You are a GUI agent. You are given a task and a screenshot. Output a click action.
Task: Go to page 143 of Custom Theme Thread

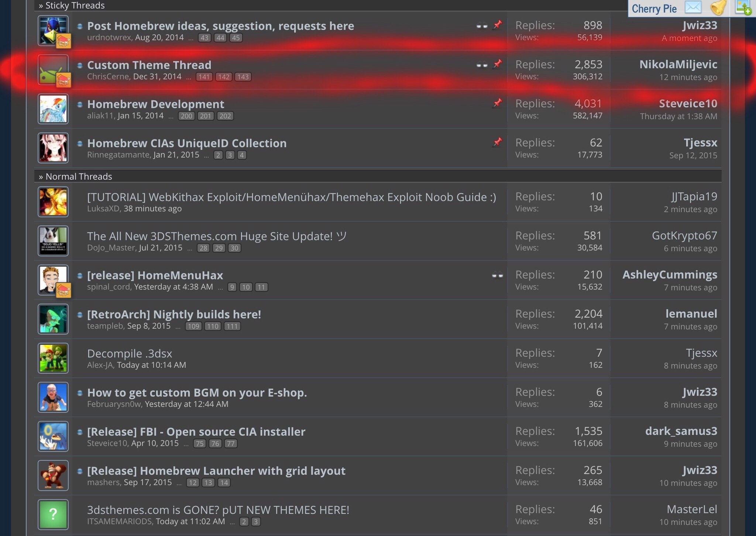coord(243,77)
